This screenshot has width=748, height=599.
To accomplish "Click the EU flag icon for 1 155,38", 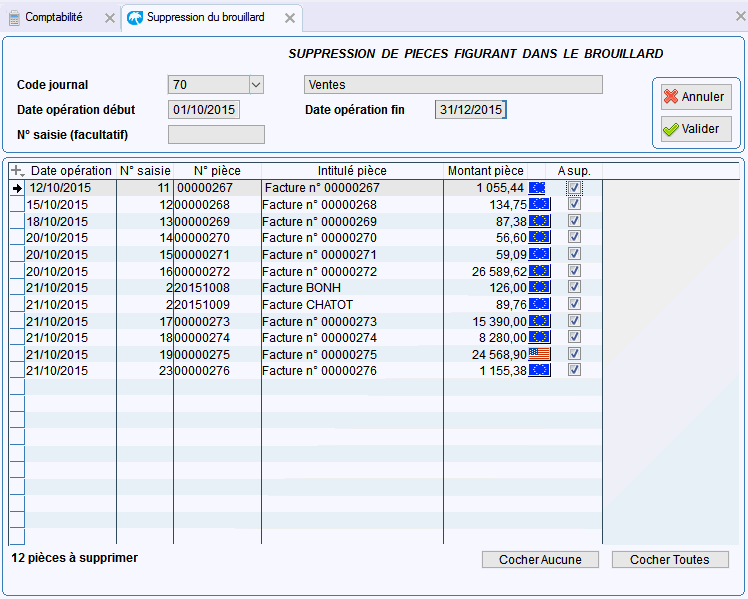I will coord(540,370).
